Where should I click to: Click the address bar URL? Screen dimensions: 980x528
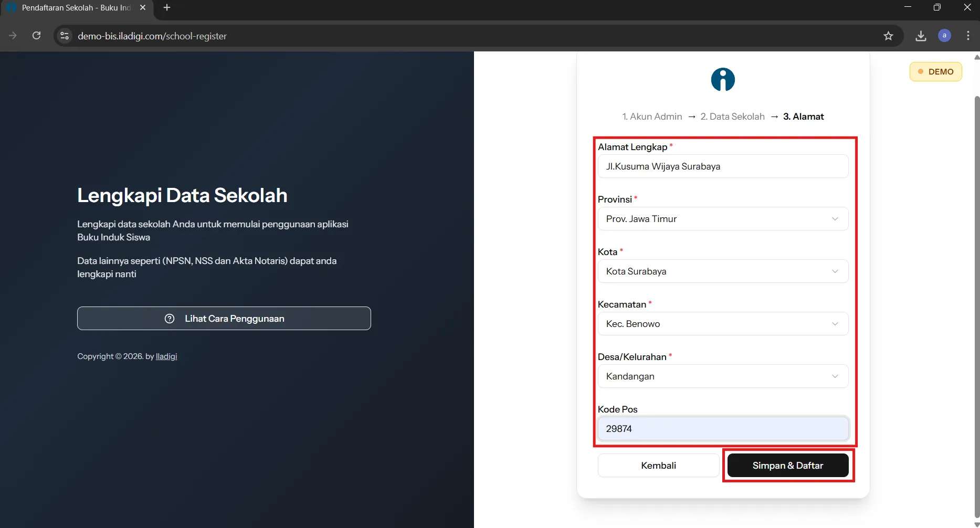coord(152,36)
